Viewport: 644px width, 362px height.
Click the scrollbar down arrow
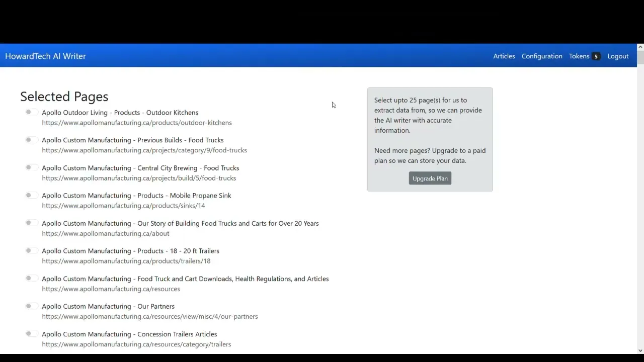640,351
